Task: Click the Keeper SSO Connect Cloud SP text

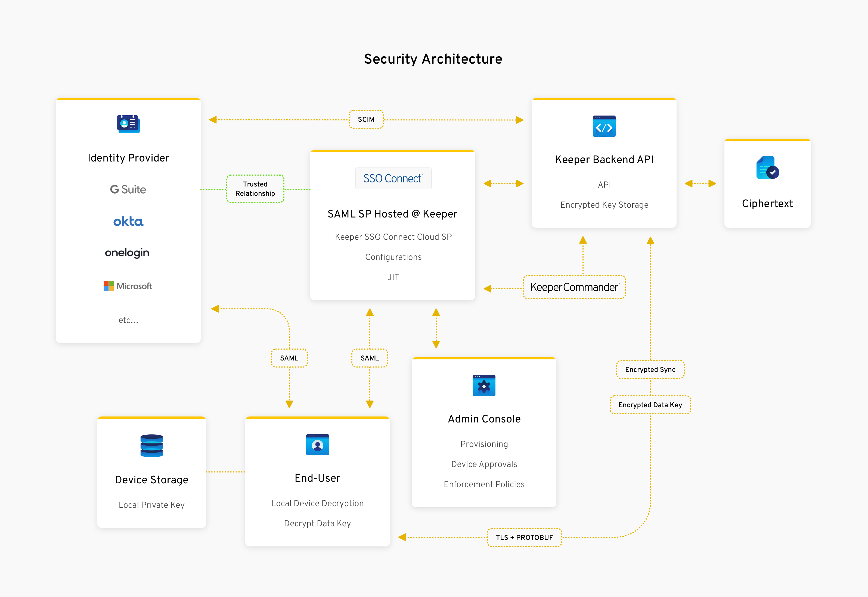Action: point(393,237)
